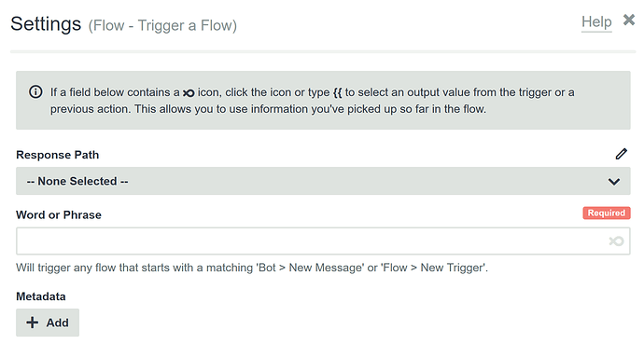
Task: Click the helper text about triggering flows
Action: click(252, 268)
